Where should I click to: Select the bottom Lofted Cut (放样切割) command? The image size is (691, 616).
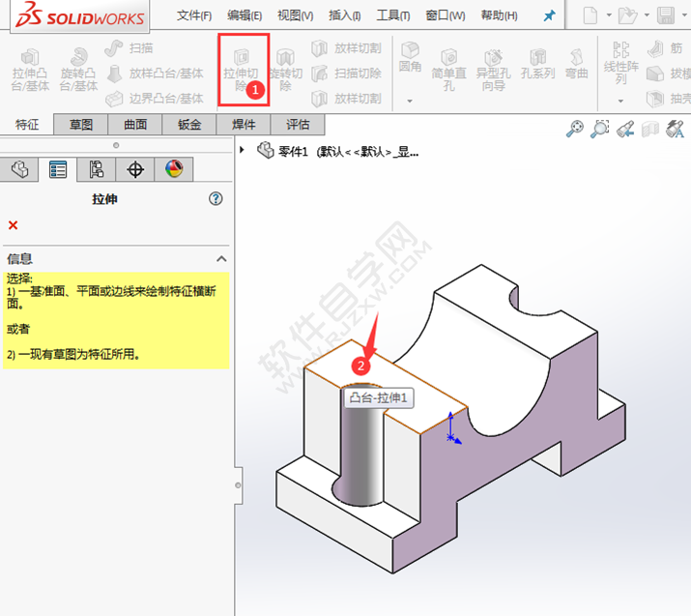[x=346, y=99]
